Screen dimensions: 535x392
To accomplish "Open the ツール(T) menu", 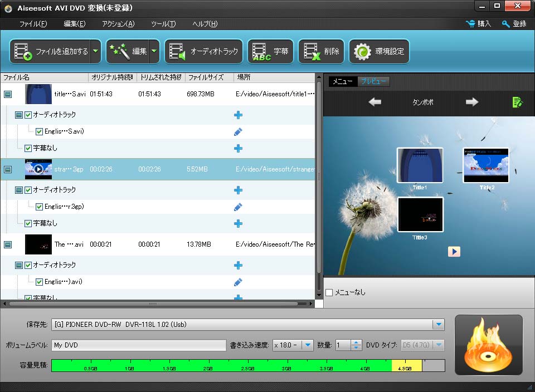I will 163,24.
